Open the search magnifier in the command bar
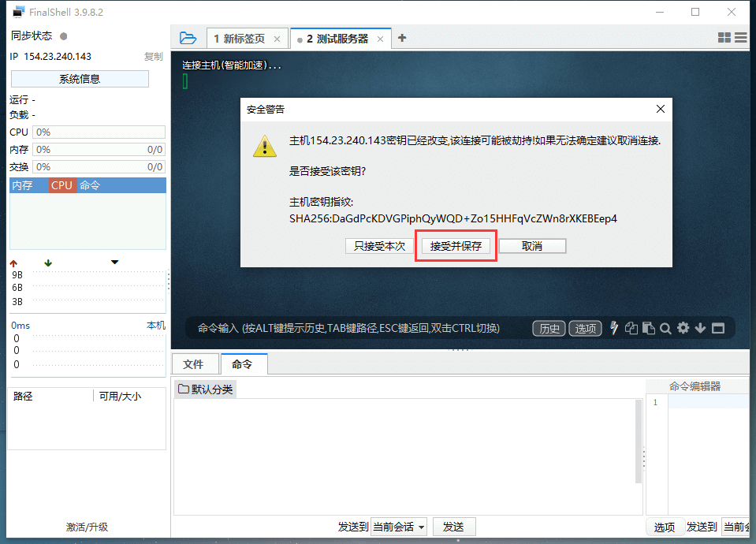Image resolution: width=756 pixels, height=544 pixels. point(666,328)
